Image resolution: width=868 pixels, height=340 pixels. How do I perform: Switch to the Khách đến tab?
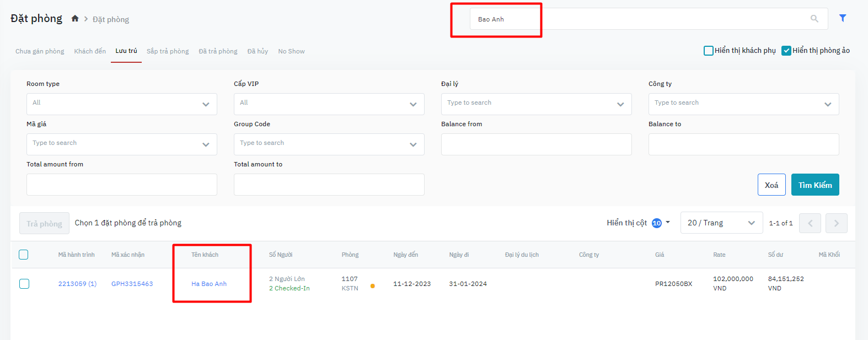click(90, 51)
